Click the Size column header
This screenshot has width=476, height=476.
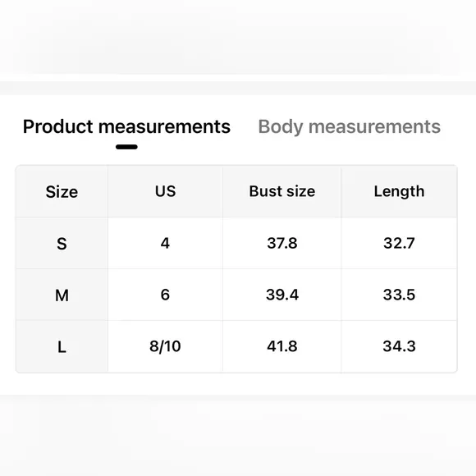pos(62,192)
